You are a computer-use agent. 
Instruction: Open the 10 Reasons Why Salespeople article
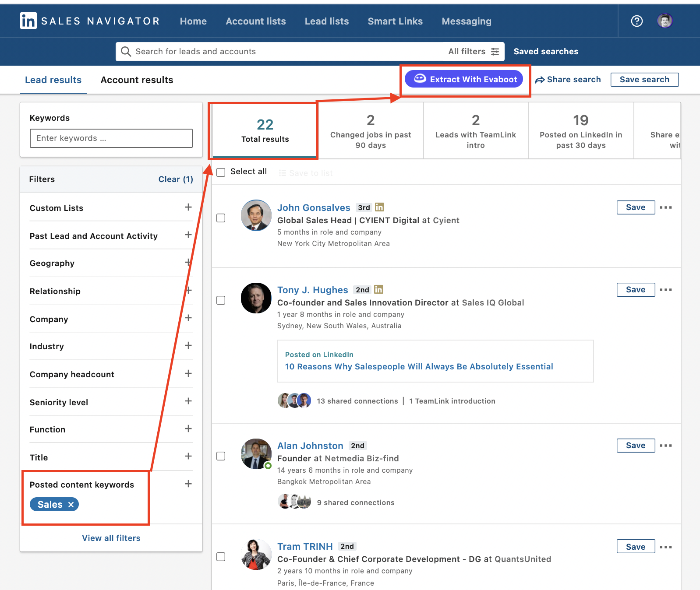click(x=419, y=367)
